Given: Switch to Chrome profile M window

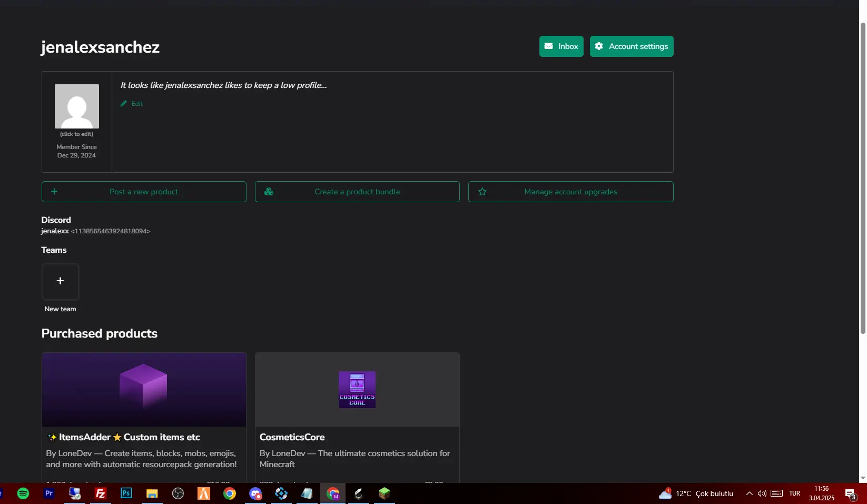Looking at the screenshot, I should 333,493.
